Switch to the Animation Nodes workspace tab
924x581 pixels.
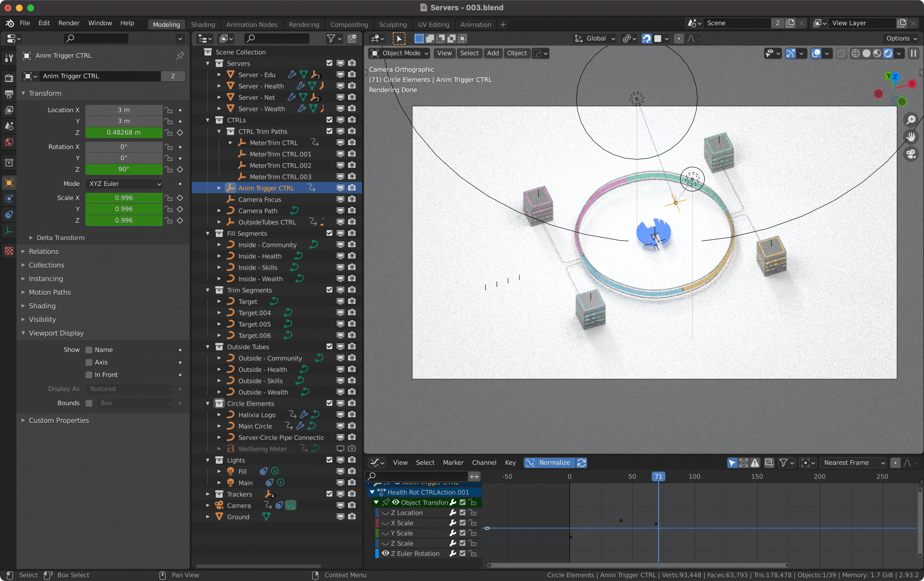[x=252, y=25]
